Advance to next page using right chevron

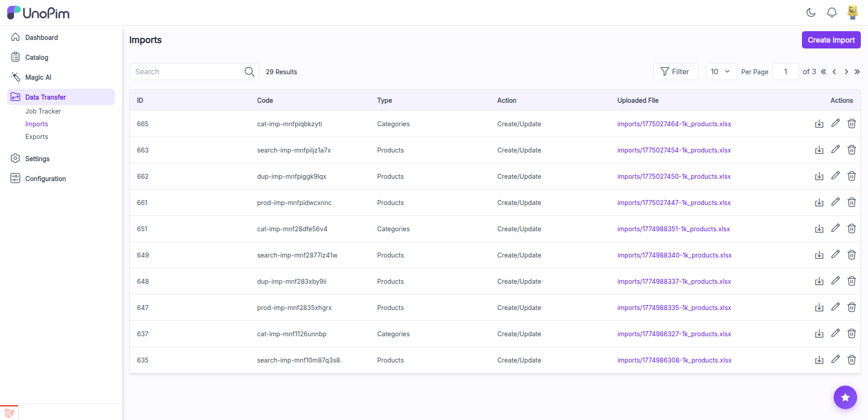click(846, 72)
